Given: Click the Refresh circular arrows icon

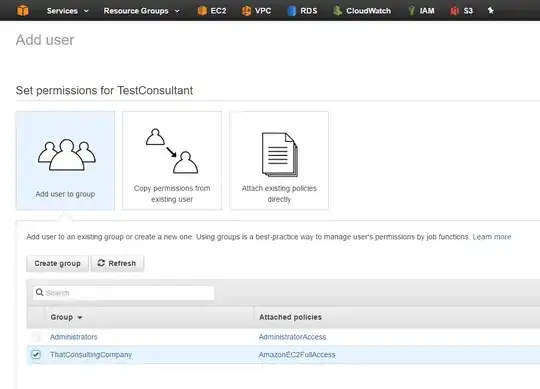Looking at the screenshot, I should (101, 263).
